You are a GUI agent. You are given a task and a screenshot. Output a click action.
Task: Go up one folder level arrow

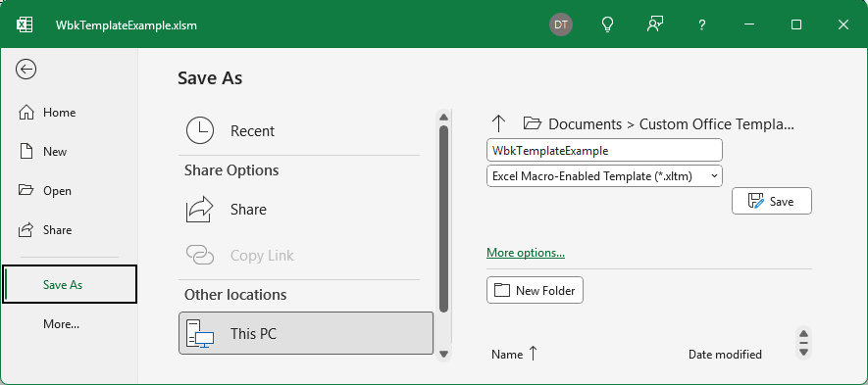coord(499,123)
